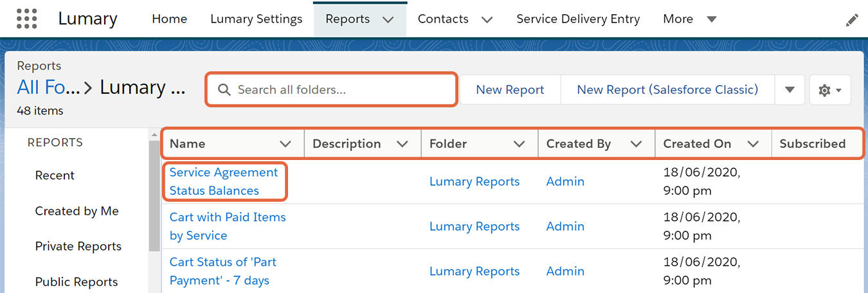This screenshot has width=868, height=293.
Task: Open the Created By column chevron
Action: click(x=637, y=144)
